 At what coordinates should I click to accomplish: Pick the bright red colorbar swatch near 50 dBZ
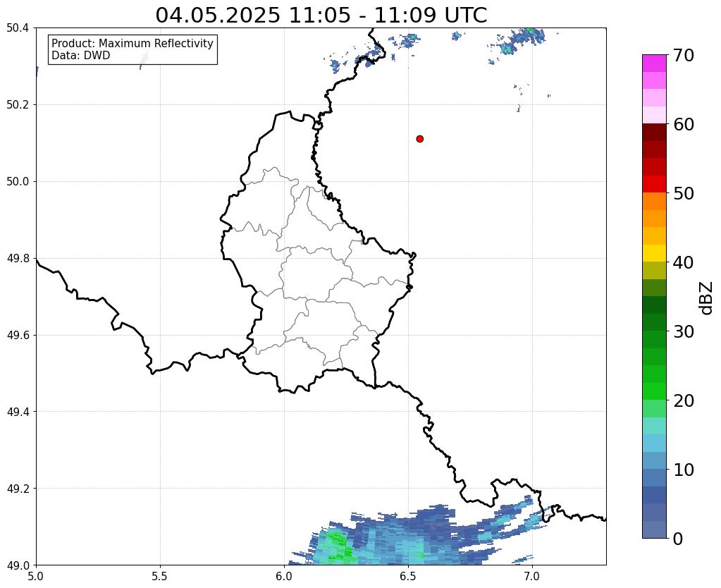click(654, 184)
